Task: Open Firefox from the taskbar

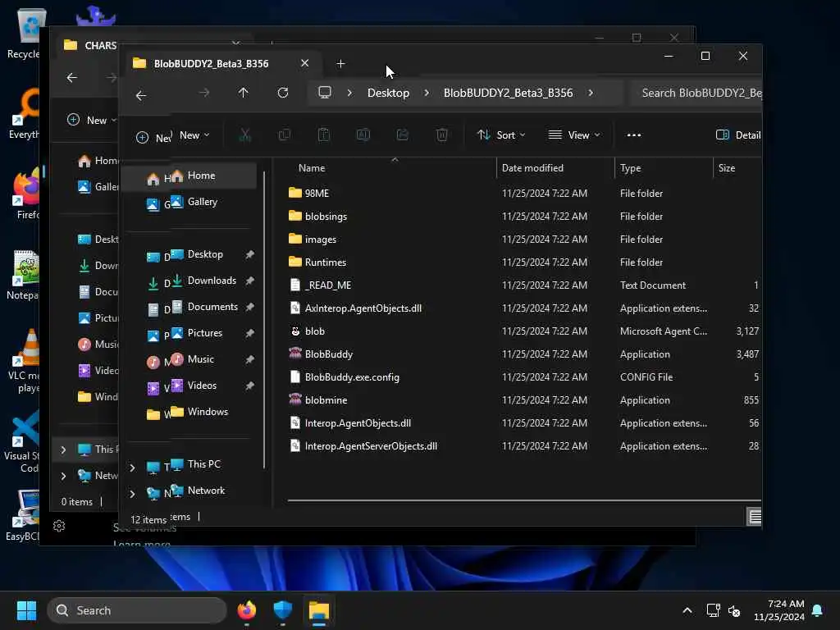Action: [x=247, y=610]
